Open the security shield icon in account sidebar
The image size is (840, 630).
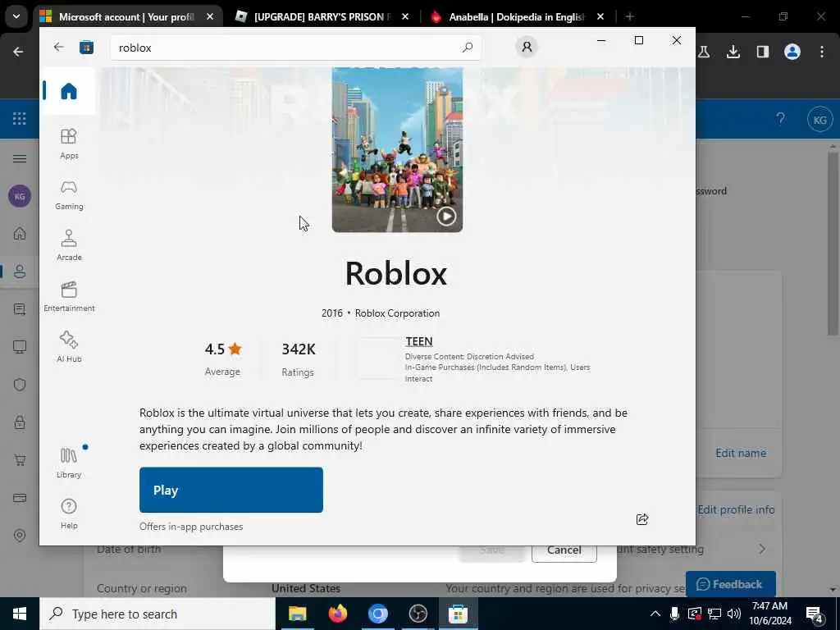[x=20, y=385]
